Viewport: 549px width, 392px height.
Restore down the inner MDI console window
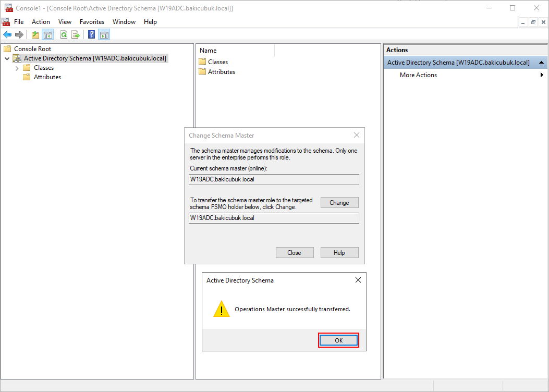coord(533,22)
